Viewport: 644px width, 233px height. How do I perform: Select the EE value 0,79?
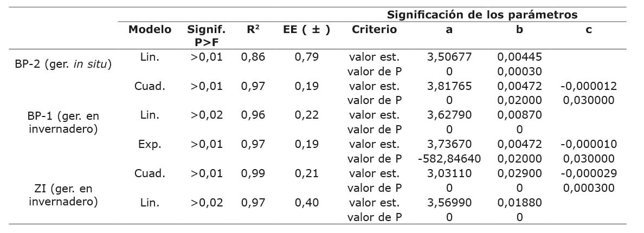click(x=306, y=57)
